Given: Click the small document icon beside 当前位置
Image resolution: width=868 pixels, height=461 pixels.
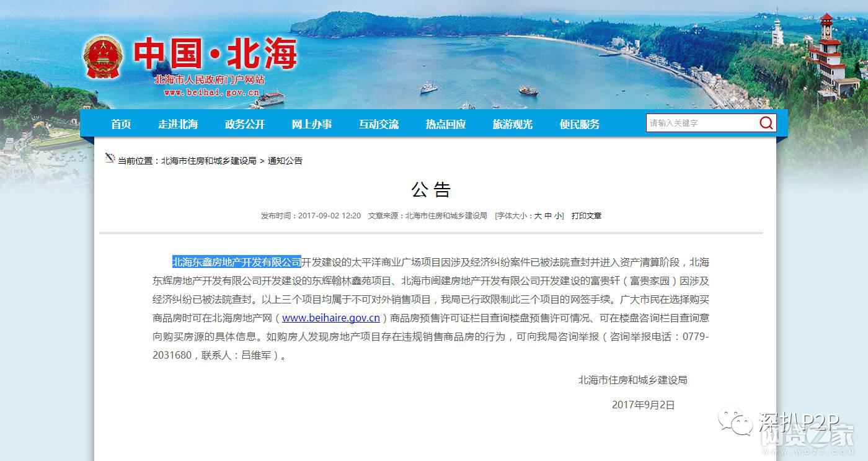Looking at the screenshot, I should (x=109, y=158).
